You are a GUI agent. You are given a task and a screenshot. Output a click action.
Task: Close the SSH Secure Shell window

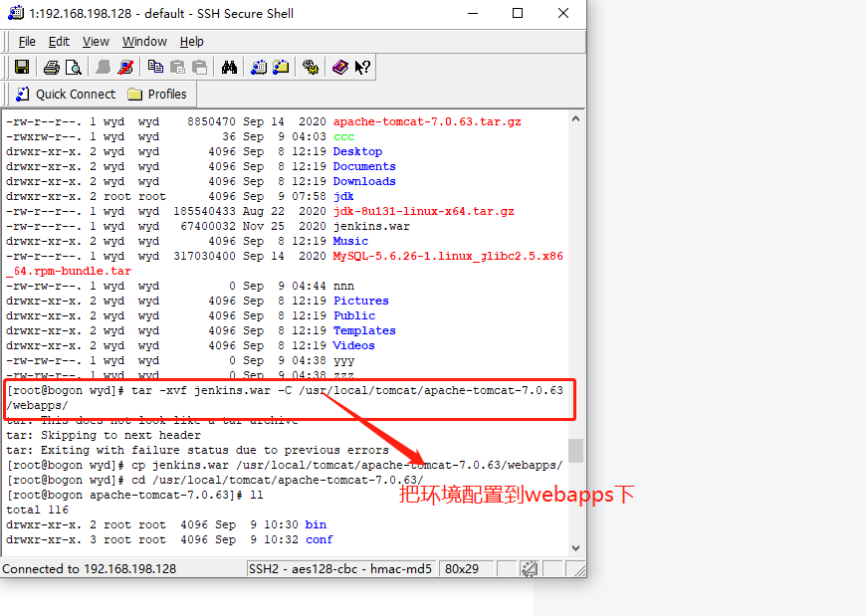[562, 13]
